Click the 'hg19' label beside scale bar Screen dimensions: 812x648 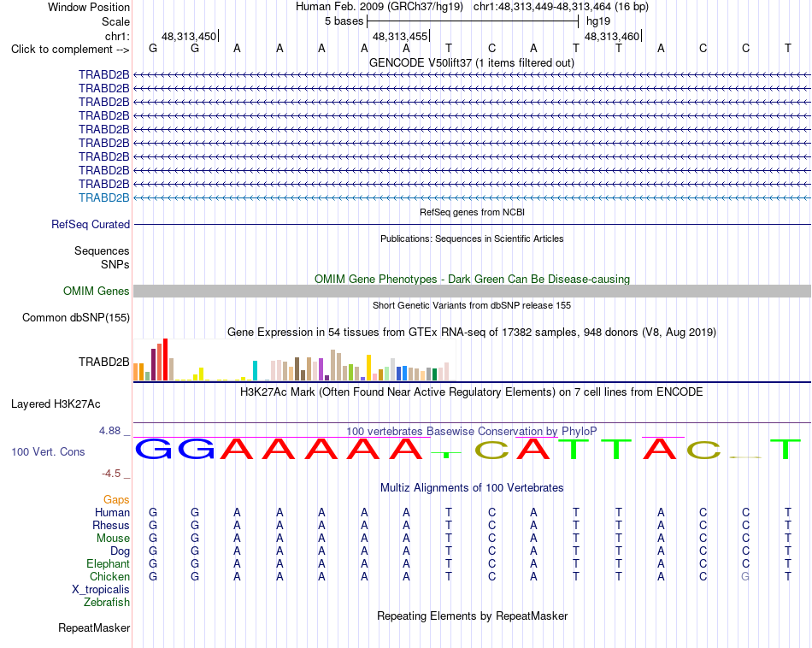click(598, 21)
